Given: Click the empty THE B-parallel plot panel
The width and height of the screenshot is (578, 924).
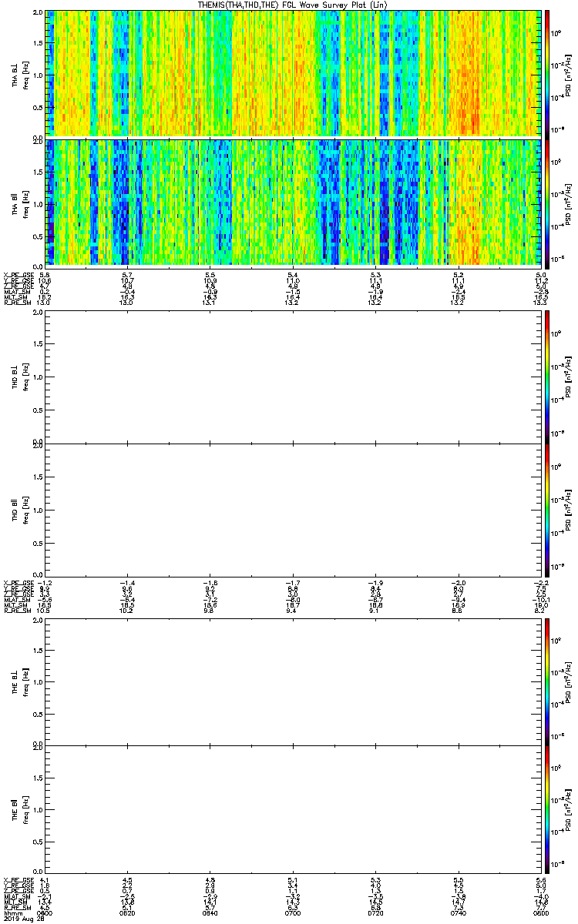Looking at the screenshot, I should pos(293,810).
